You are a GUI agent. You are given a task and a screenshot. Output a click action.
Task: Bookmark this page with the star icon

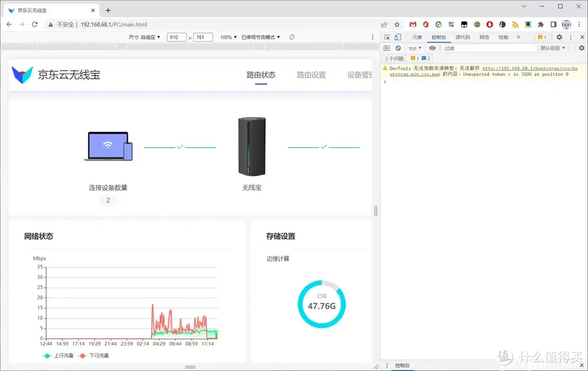click(x=397, y=24)
